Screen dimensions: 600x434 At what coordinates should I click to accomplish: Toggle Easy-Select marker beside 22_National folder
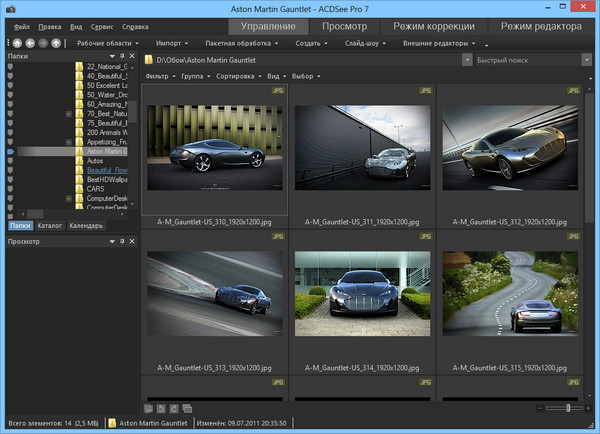coord(9,68)
